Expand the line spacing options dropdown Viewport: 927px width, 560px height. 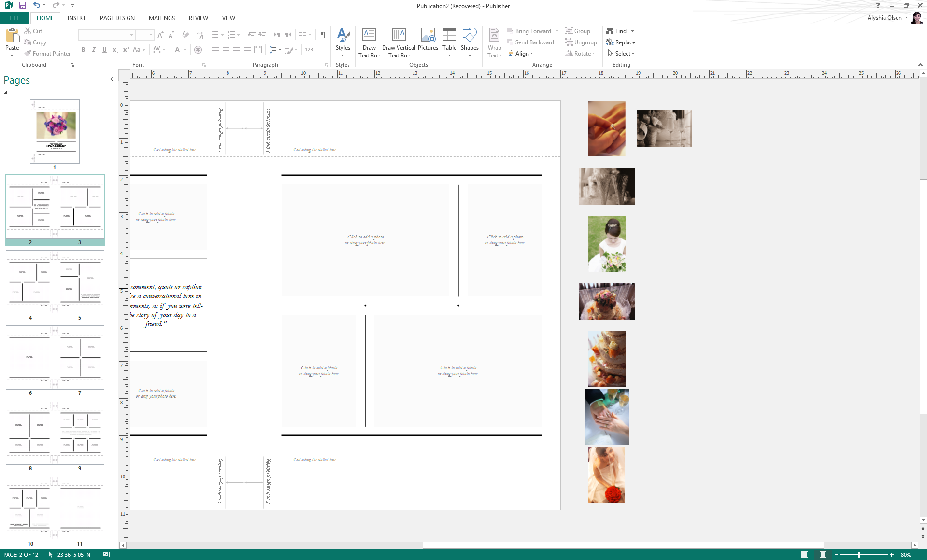click(279, 50)
